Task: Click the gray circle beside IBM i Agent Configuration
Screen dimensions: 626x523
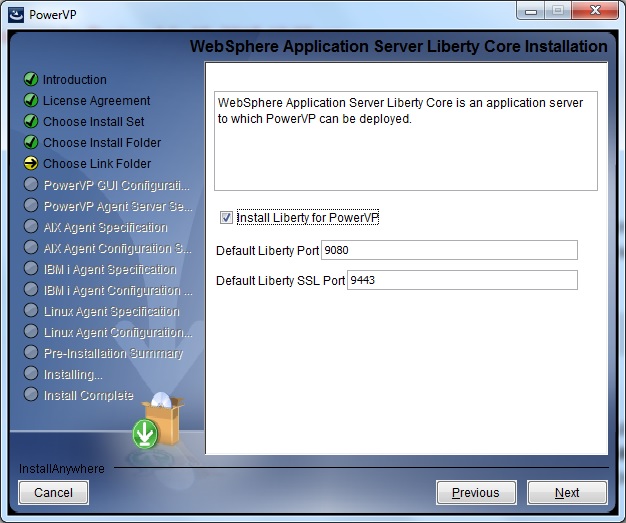Action: pyautogui.click(x=31, y=289)
